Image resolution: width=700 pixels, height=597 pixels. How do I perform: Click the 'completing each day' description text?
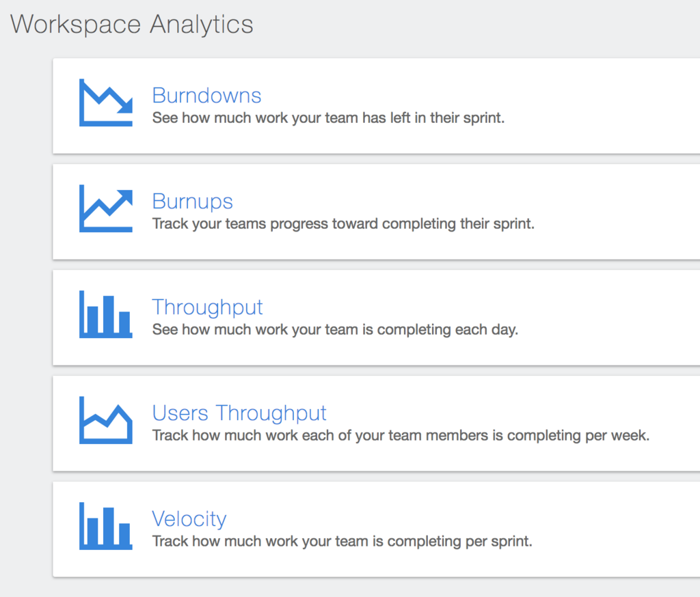tap(335, 329)
